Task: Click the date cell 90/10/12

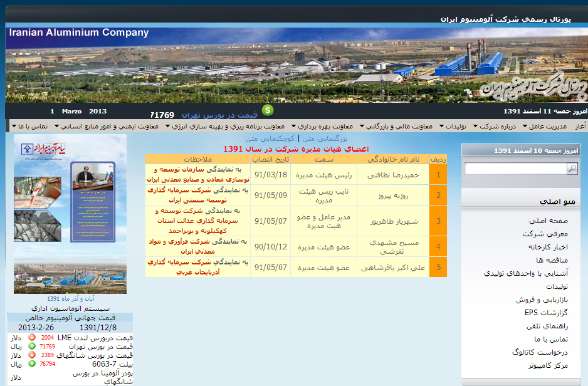Action: 270,247
